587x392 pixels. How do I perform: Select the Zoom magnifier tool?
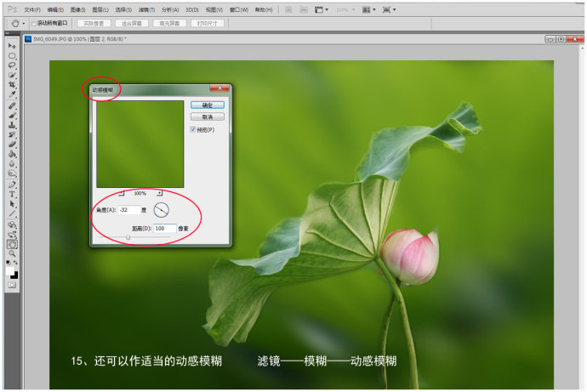[x=12, y=253]
